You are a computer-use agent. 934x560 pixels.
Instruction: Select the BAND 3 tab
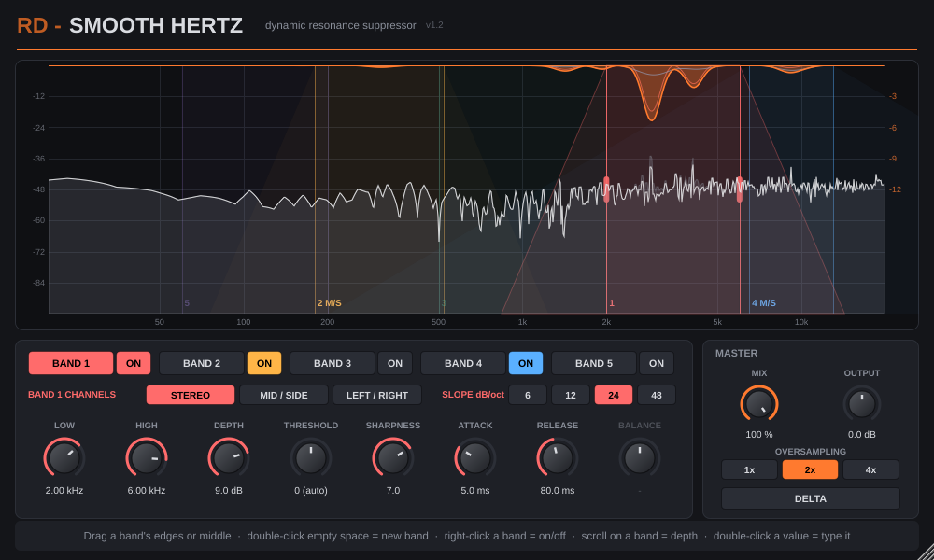[x=333, y=363]
